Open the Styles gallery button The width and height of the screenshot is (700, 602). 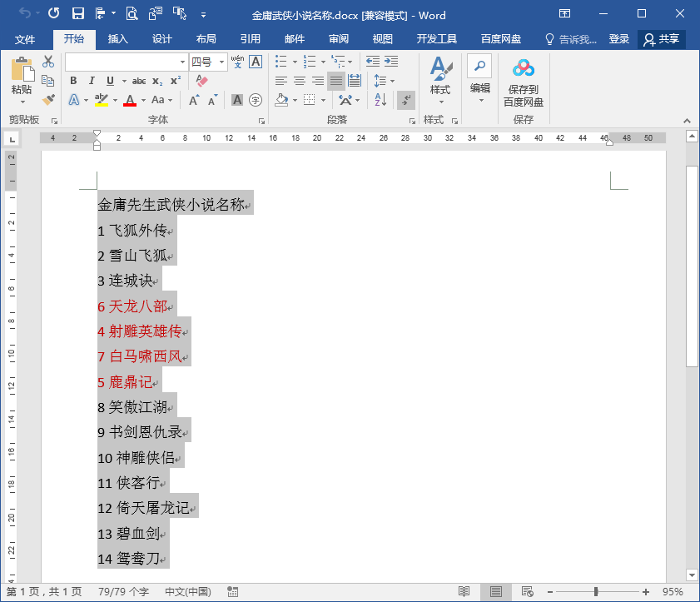pyautogui.click(x=440, y=81)
